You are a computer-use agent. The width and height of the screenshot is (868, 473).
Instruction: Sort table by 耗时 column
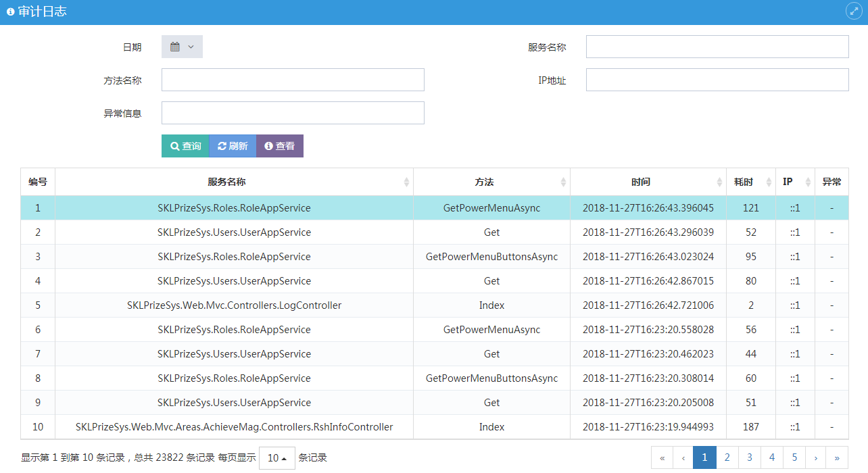751,182
